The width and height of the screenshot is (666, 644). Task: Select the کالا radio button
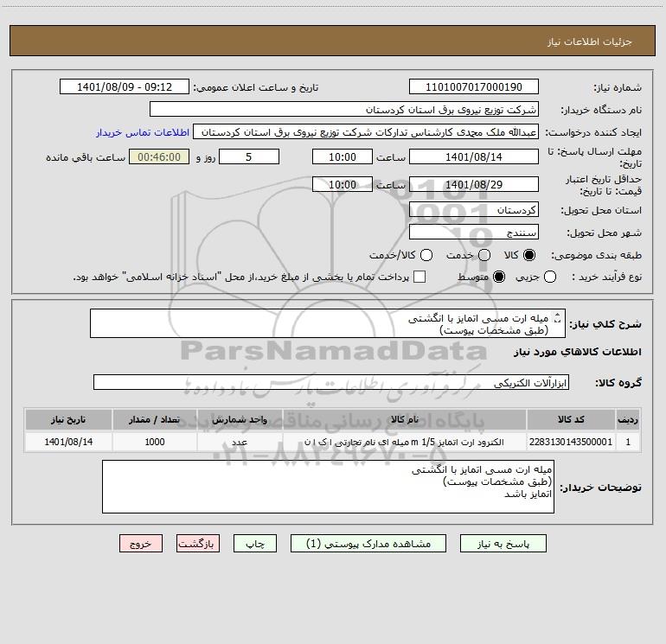point(529,255)
